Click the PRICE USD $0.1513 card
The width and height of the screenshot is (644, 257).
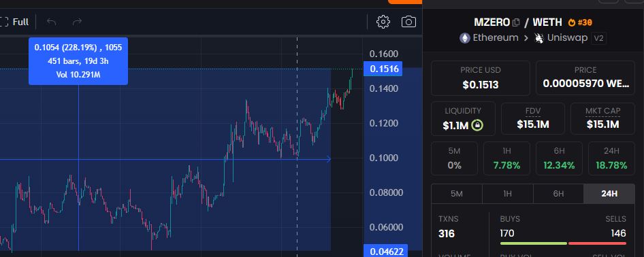click(x=481, y=78)
